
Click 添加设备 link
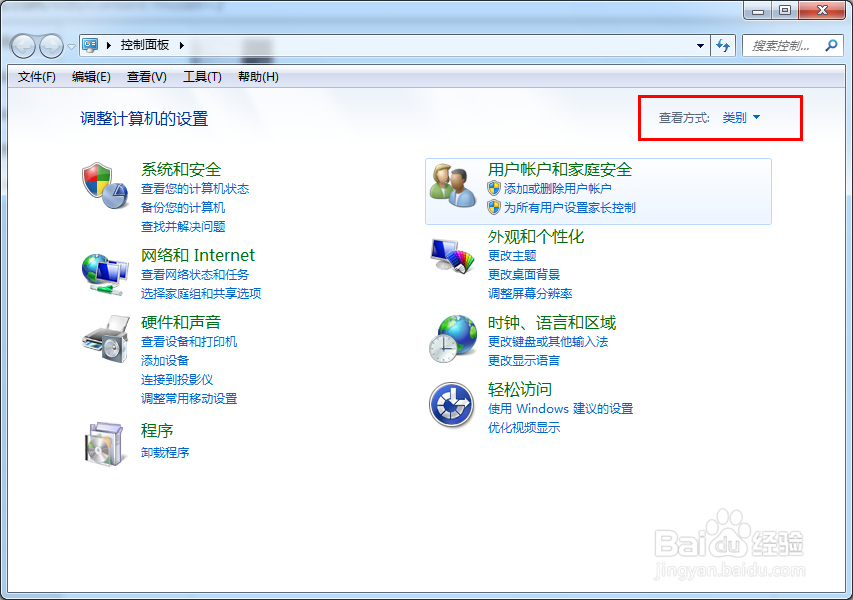[x=165, y=361]
